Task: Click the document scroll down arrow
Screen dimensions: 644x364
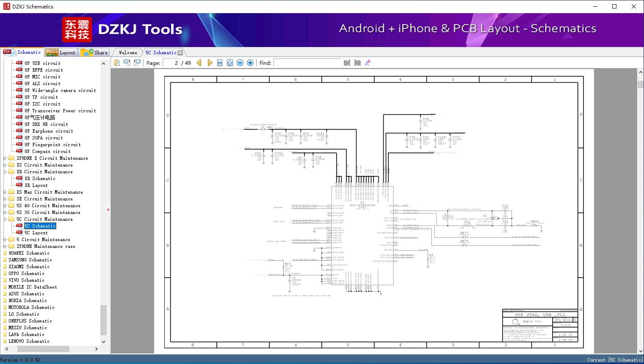Action: (640, 350)
